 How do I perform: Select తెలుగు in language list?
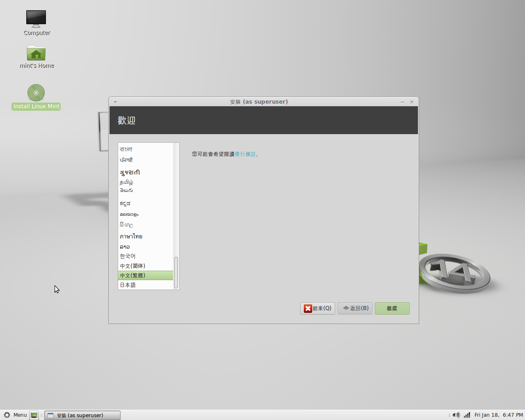tap(146, 191)
